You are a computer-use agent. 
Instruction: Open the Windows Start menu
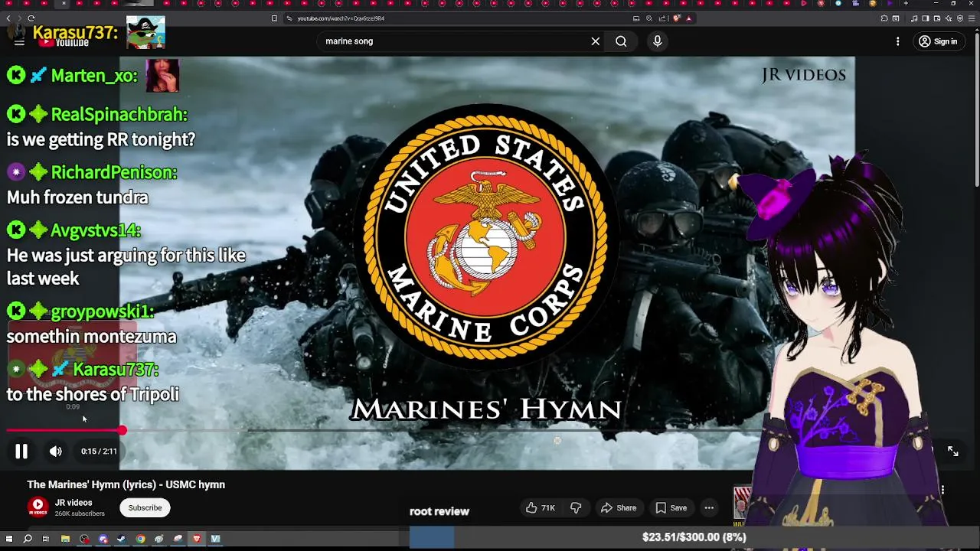9,539
